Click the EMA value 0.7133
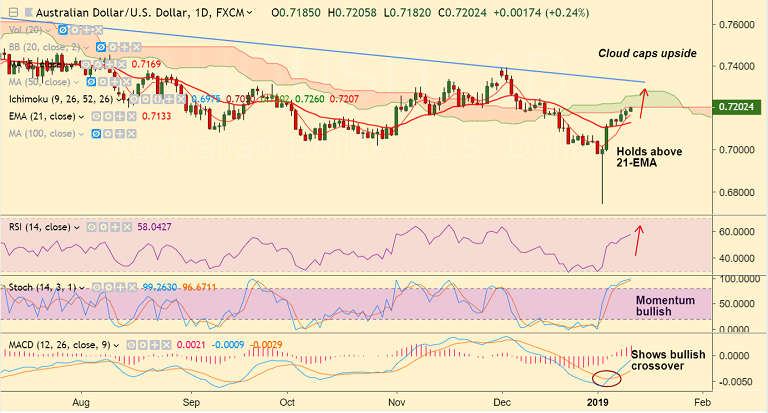 pyautogui.click(x=157, y=117)
